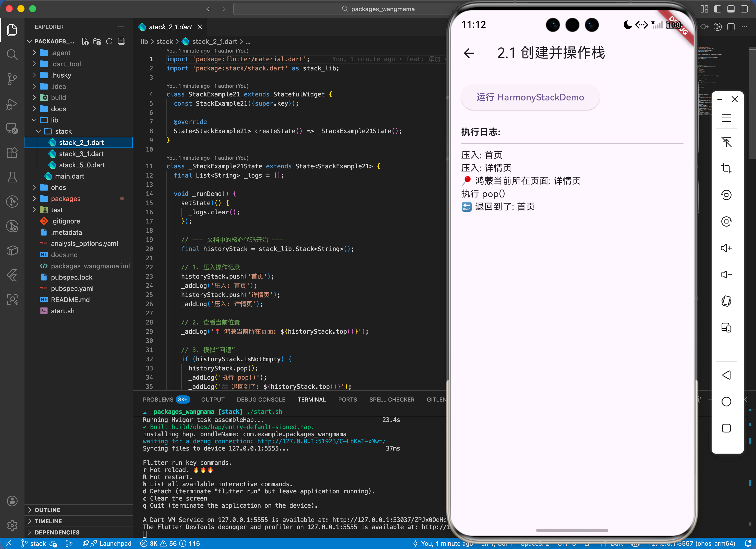Refresh the Explorer file tree
This screenshot has height=549, width=756.
[x=109, y=41]
